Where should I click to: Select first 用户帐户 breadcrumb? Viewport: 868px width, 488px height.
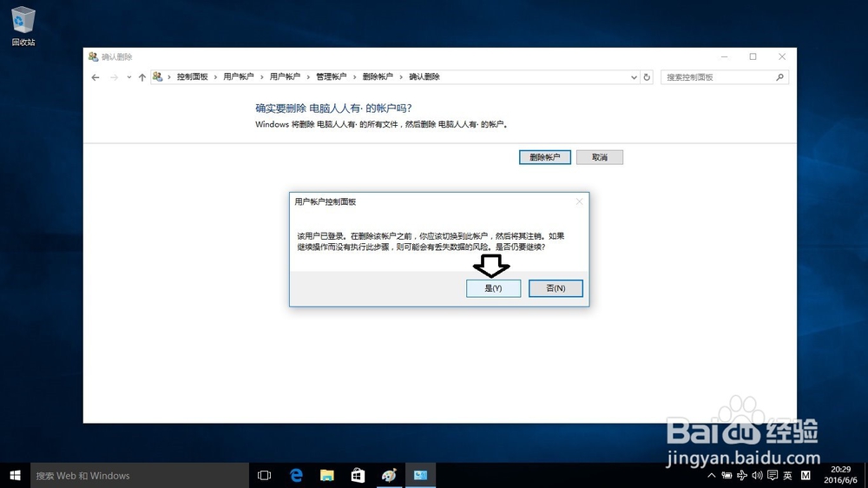tap(239, 77)
